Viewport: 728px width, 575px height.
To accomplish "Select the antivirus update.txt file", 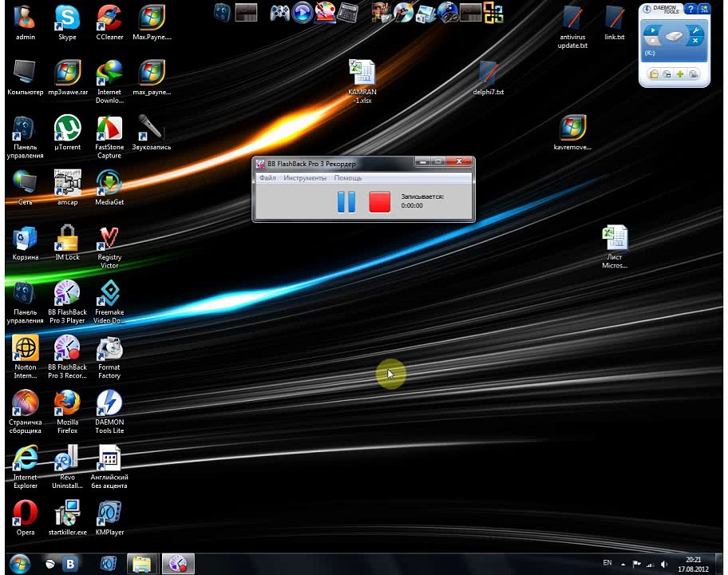I will pos(572,27).
